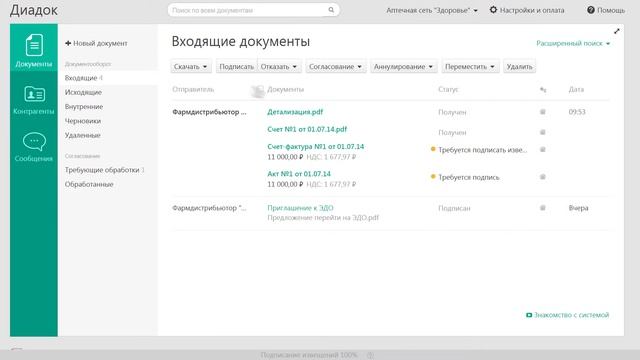Click the bold Фармдистрибьютор sender name
The image size is (640, 360).
click(x=209, y=112)
